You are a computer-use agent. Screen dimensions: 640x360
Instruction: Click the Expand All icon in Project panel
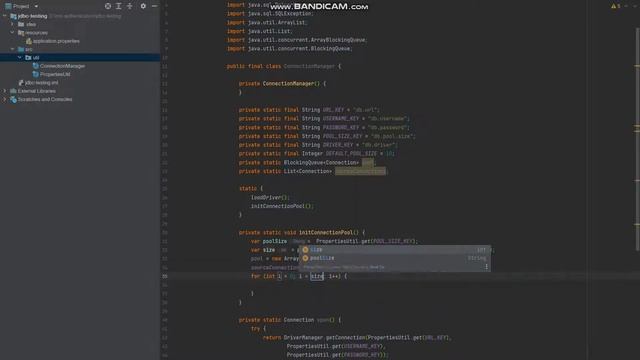coord(119,6)
